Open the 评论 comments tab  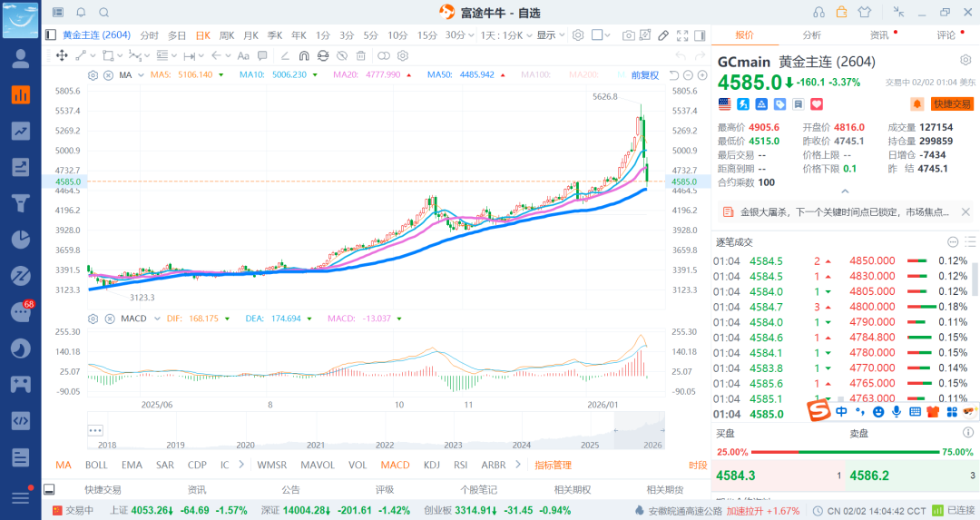(946, 35)
